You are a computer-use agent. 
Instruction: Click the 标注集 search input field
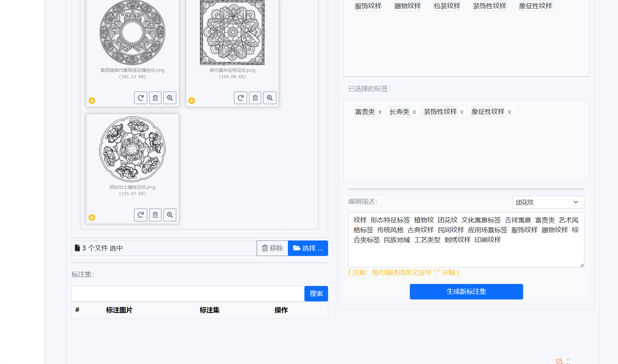[188, 294]
